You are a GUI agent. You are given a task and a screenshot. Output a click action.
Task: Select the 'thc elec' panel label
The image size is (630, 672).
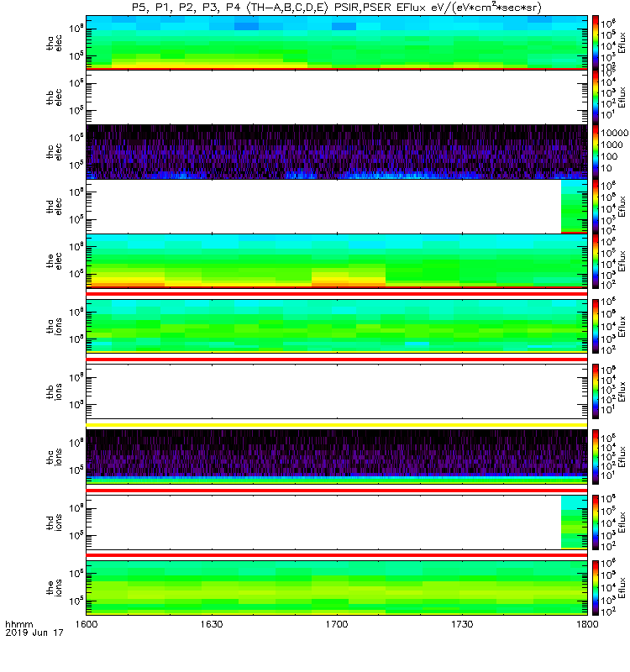[55, 152]
